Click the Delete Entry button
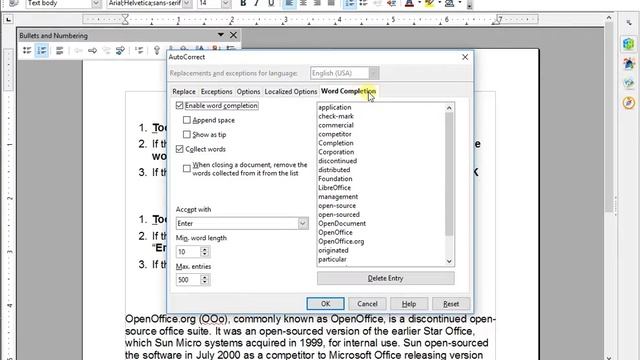 [x=385, y=278]
